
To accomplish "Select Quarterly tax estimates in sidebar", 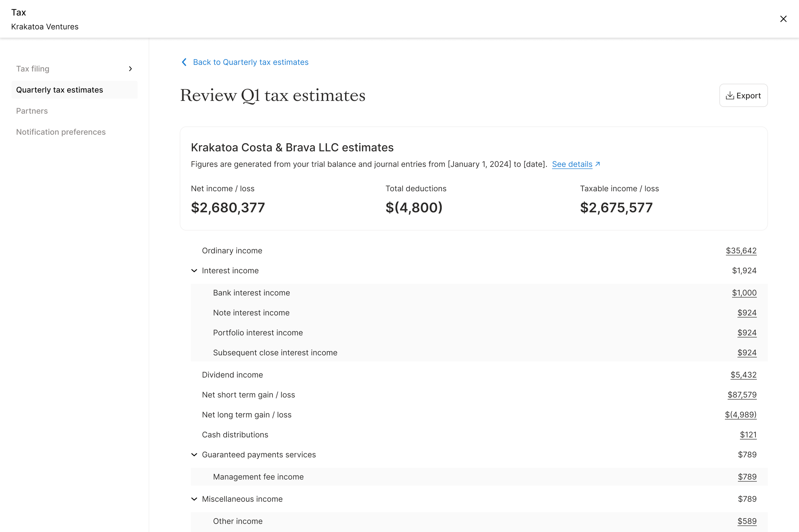I will coord(60,90).
